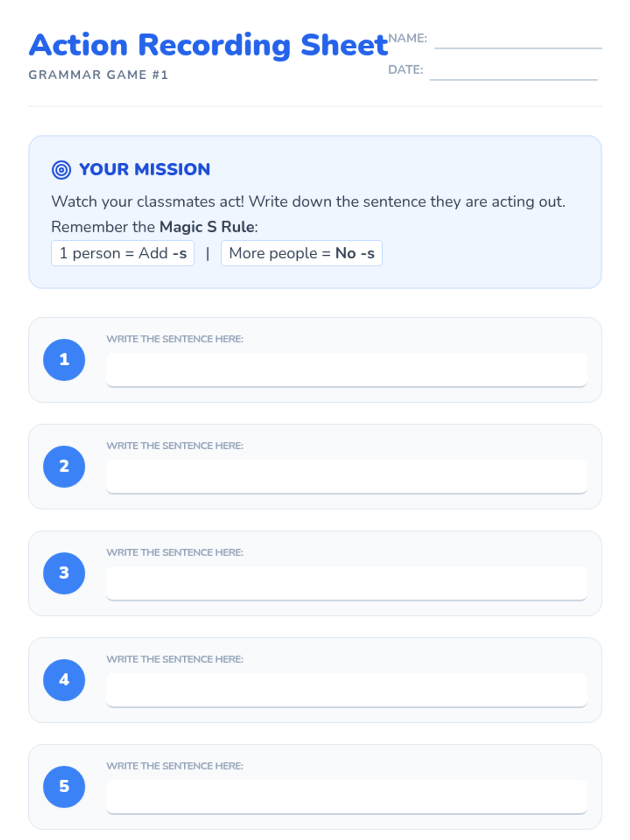
Task: Click the Action Recording Sheet title
Action: click(x=208, y=45)
